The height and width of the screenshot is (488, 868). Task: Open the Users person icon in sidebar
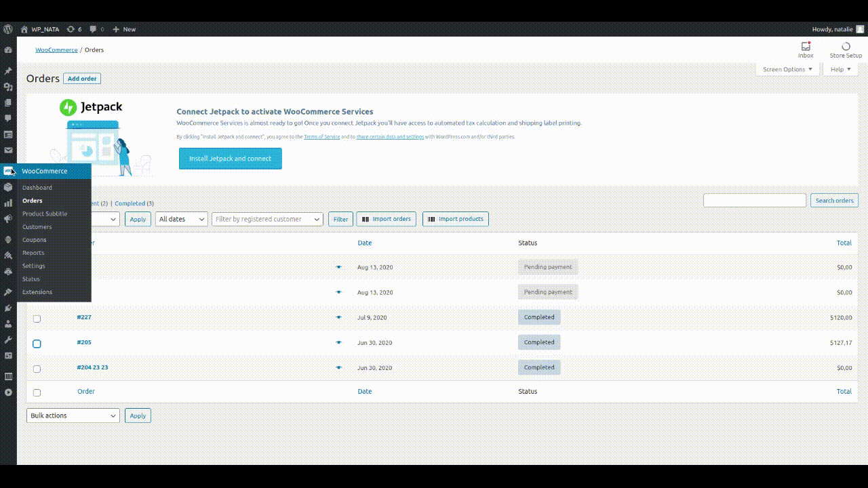[8, 324]
